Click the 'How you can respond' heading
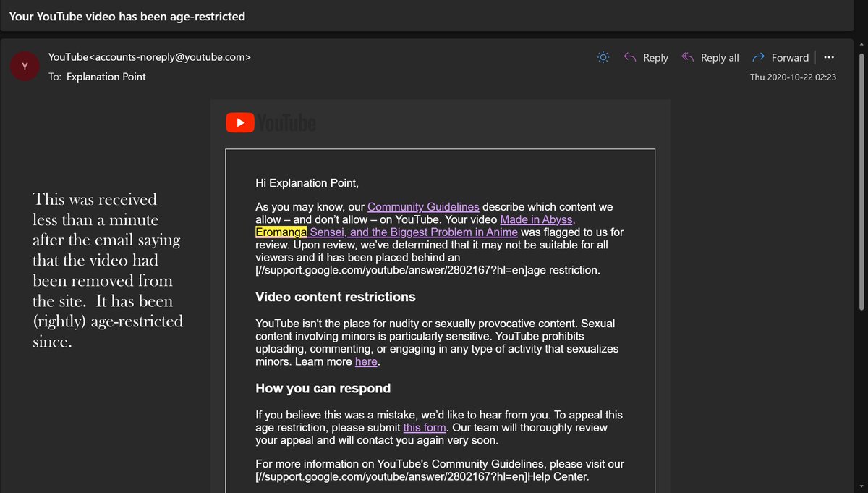868x493 pixels. coord(323,388)
